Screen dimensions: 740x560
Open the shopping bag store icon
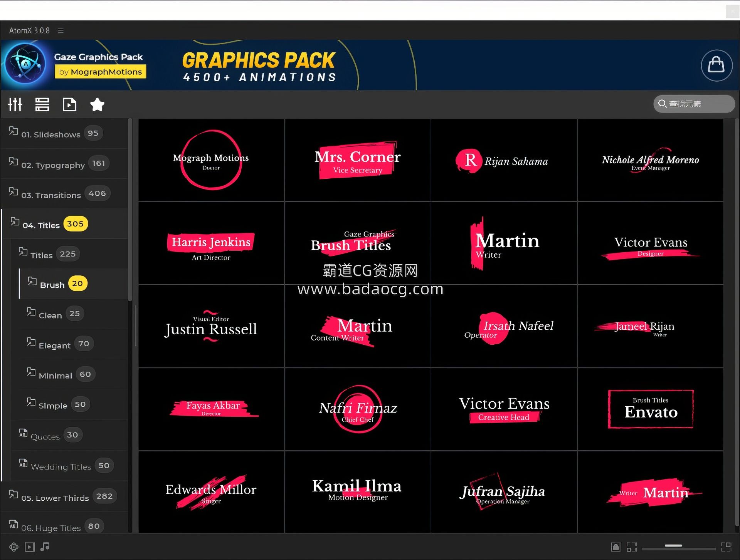[x=716, y=65]
